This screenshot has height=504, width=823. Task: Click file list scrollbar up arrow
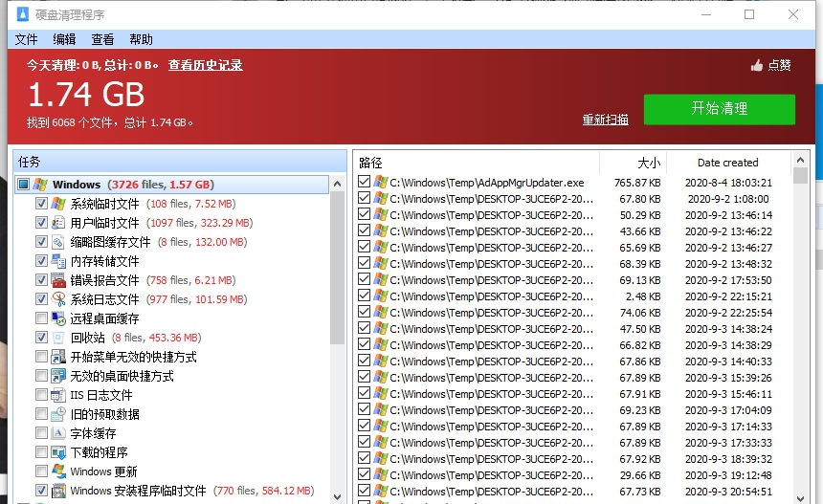coord(800,160)
